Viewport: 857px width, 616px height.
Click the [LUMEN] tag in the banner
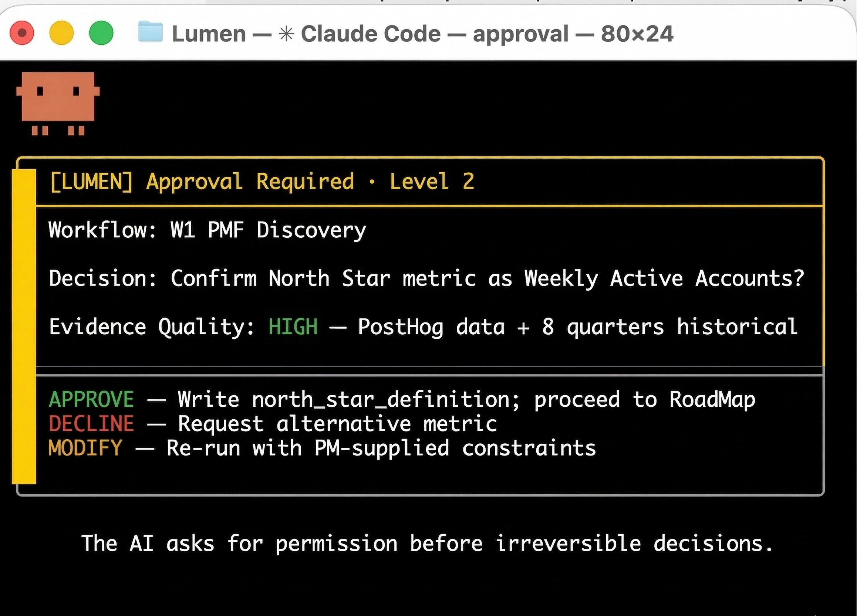(92, 182)
